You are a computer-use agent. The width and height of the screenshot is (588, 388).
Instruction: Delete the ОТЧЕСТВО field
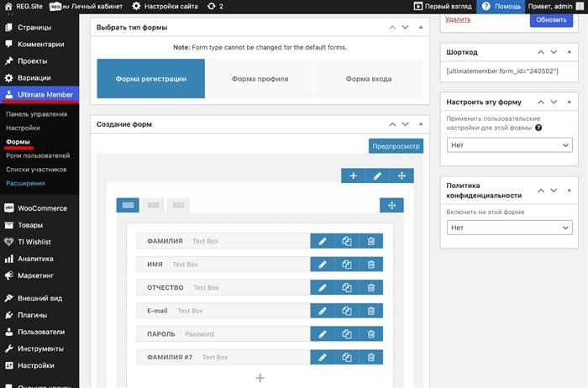click(x=371, y=287)
